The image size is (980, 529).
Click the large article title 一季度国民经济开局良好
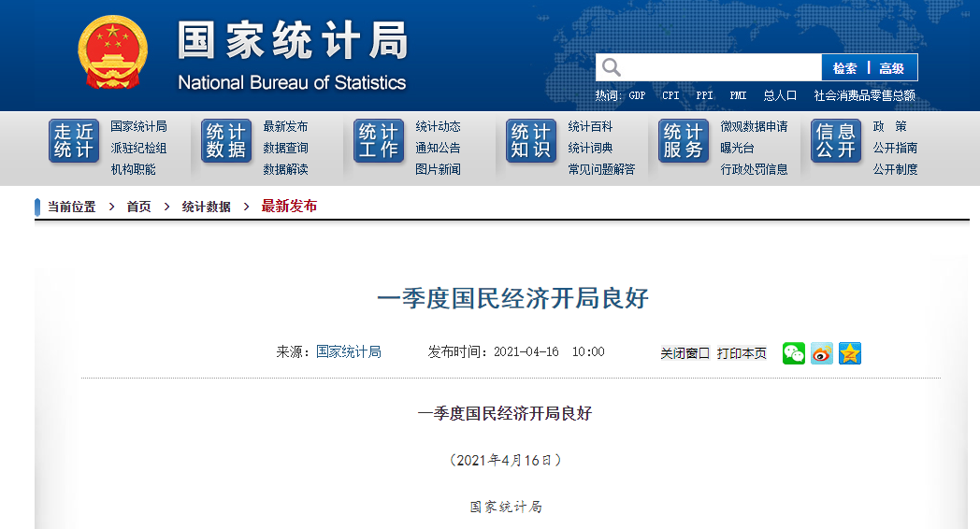click(x=512, y=298)
